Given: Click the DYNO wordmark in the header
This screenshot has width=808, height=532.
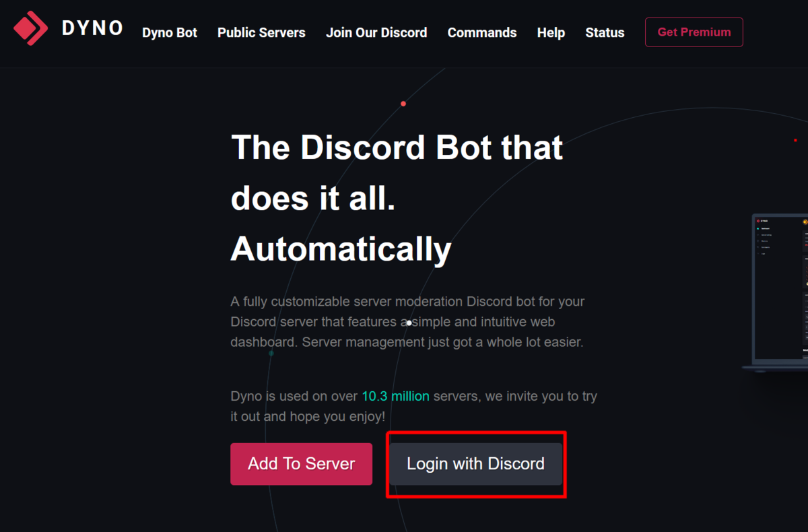Looking at the screenshot, I should (93, 28).
